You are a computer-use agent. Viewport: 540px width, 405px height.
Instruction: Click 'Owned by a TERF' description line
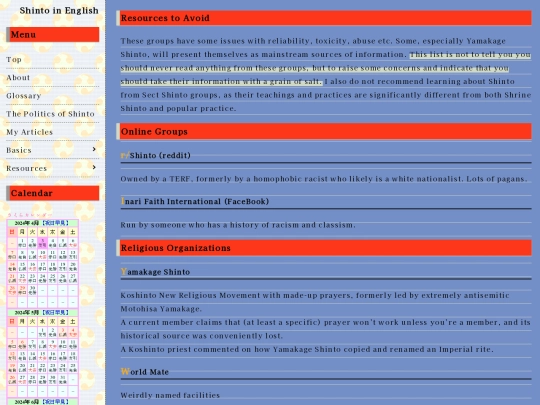click(x=324, y=179)
